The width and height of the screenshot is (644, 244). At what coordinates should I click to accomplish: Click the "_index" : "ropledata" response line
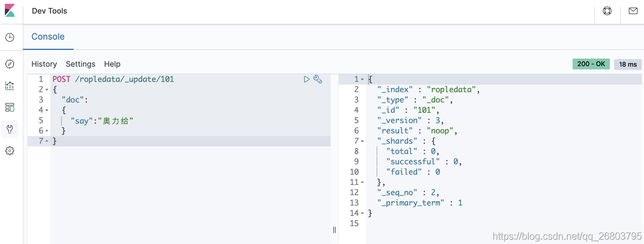pyautogui.click(x=429, y=89)
